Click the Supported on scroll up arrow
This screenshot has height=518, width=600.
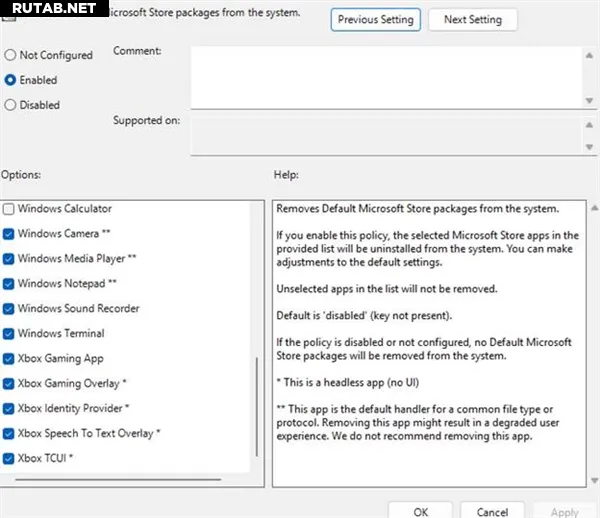click(x=589, y=125)
